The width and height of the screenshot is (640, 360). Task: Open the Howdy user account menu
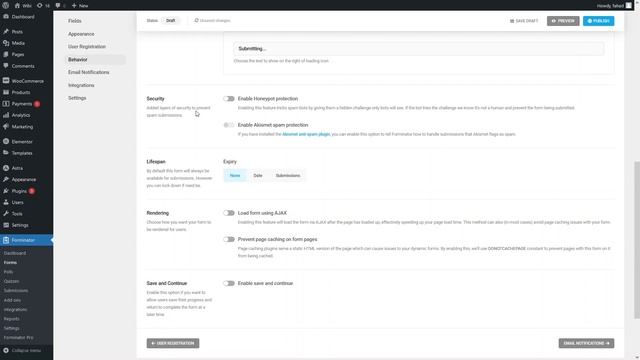click(x=614, y=6)
